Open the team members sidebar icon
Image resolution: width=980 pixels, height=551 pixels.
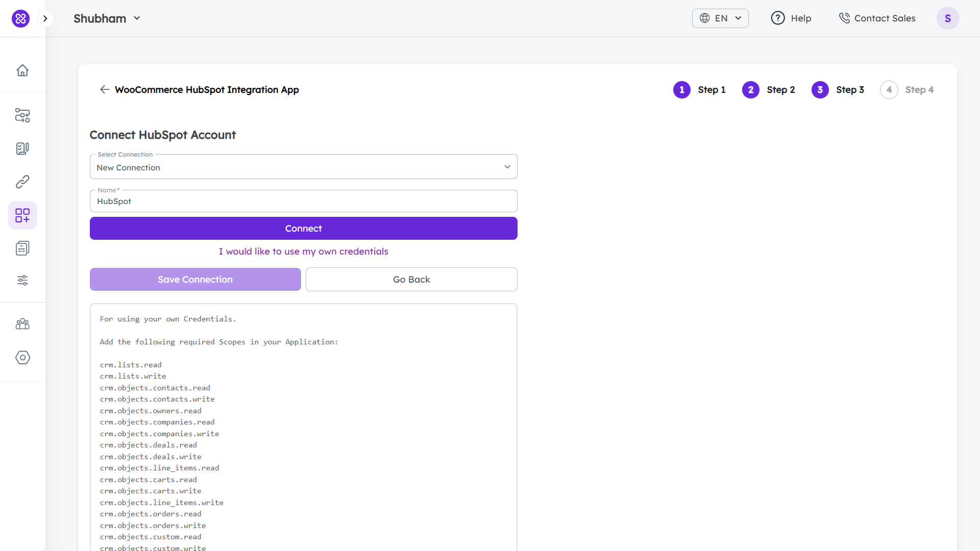22,324
